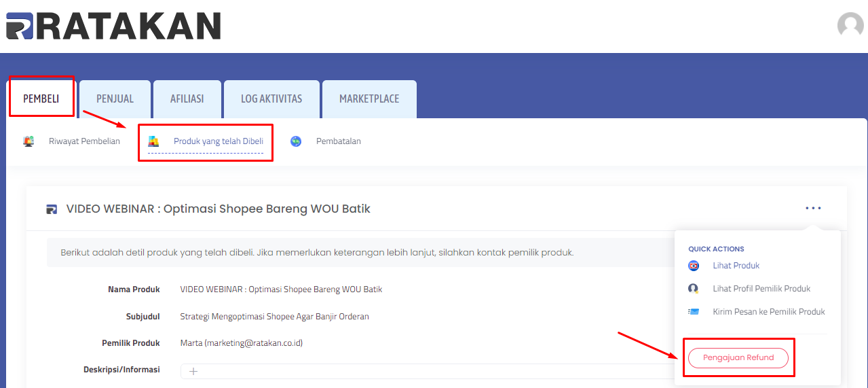Image resolution: width=868 pixels, height=388 pixels.
Task: Open Riwayat Pembelian submenu
Action: pyautogui.click(x=84, y=141)
